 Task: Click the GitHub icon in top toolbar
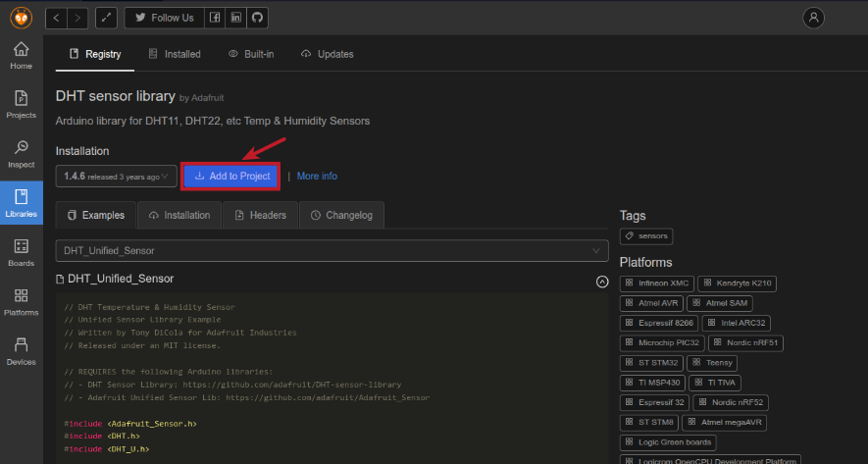[257, 18]
